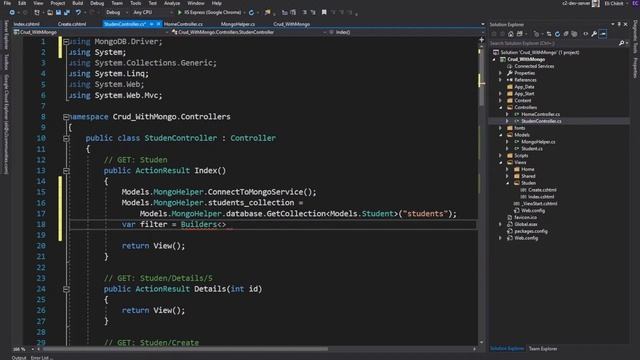Click Solution Explorer search magnifier icon
Viewport: 640px width, 360px height.
tap(621, 43)
